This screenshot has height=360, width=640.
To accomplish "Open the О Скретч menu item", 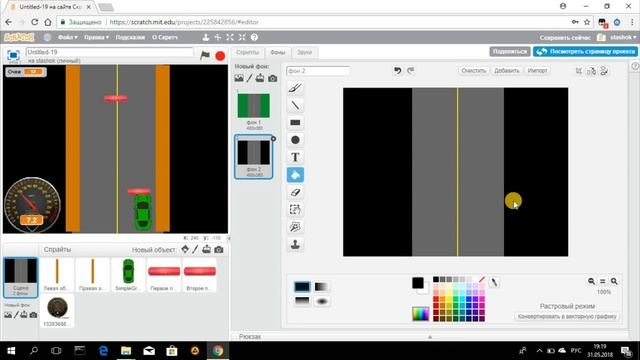I will (x=165, y=37).
